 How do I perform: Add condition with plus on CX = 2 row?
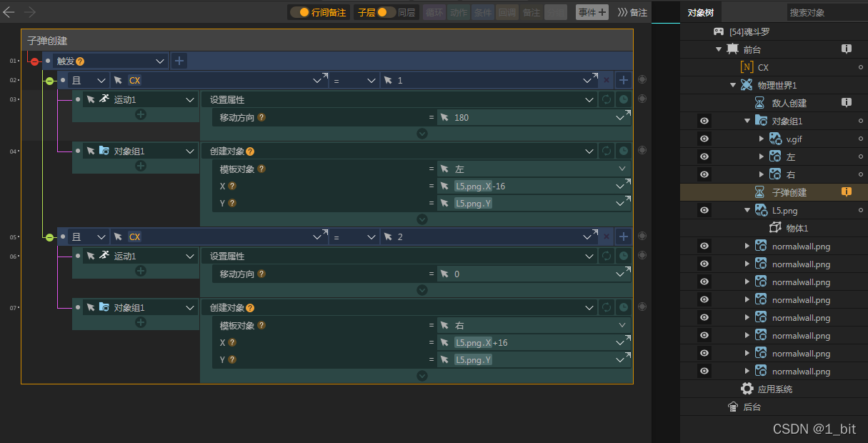point(624,237)
